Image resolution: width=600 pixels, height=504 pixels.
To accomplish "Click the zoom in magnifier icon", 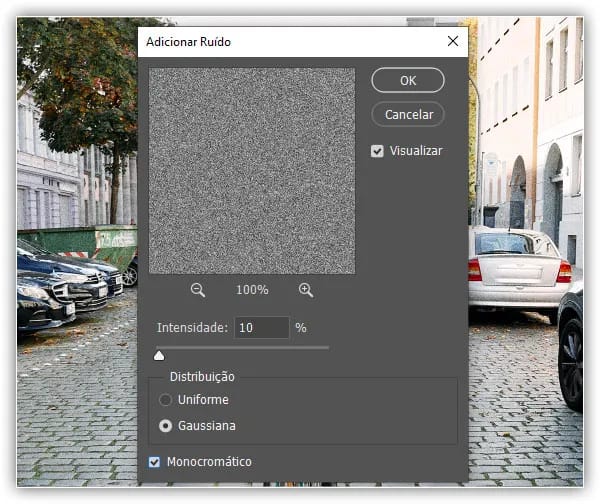I will click(x=306, y=290).
